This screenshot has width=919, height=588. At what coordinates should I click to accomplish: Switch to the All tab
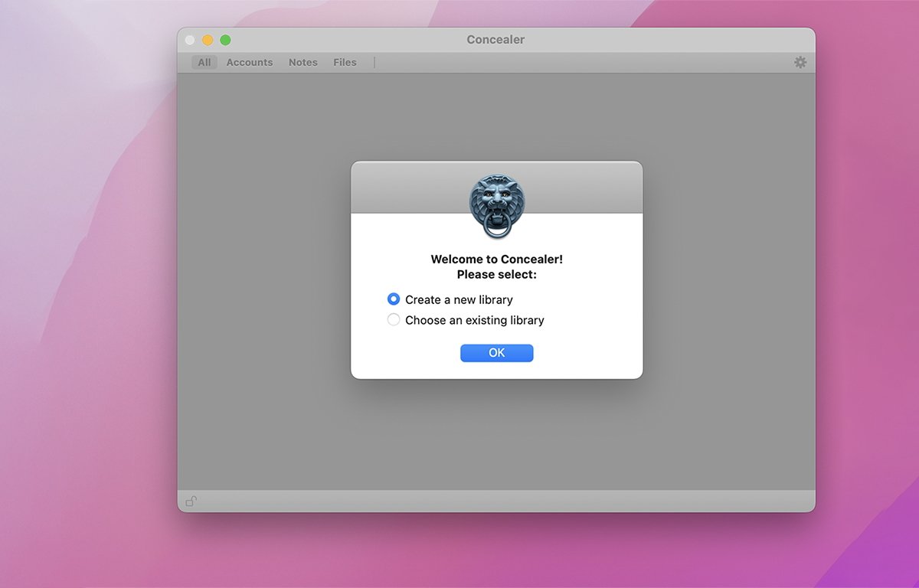pyautogui.click(x=204, y=62)
